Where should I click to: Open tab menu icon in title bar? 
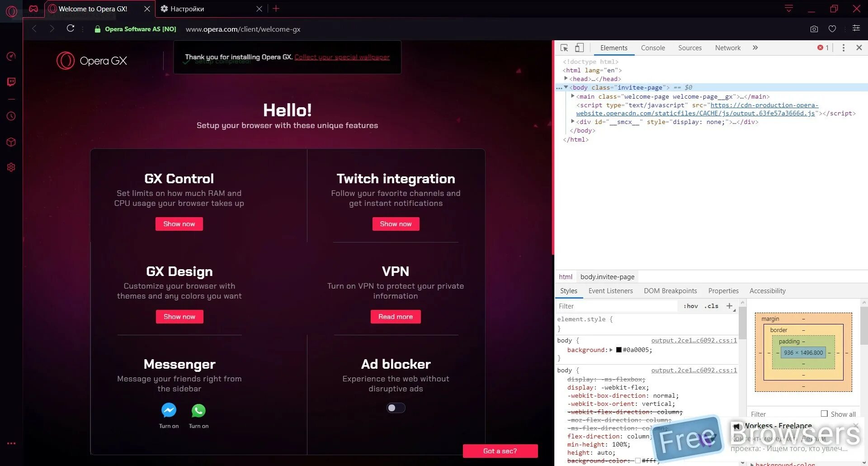[x=789, y=9]
